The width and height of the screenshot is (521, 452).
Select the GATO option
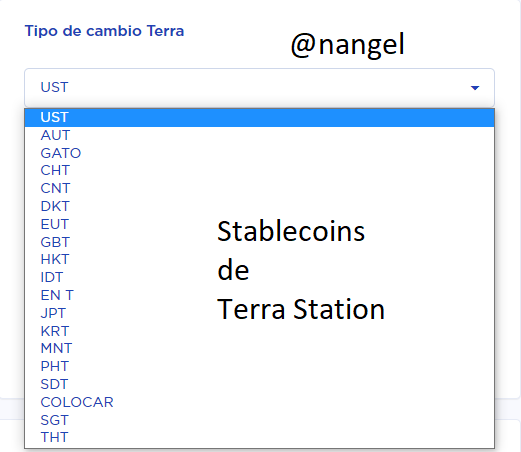pyautogui.click(x=259, y=153)
